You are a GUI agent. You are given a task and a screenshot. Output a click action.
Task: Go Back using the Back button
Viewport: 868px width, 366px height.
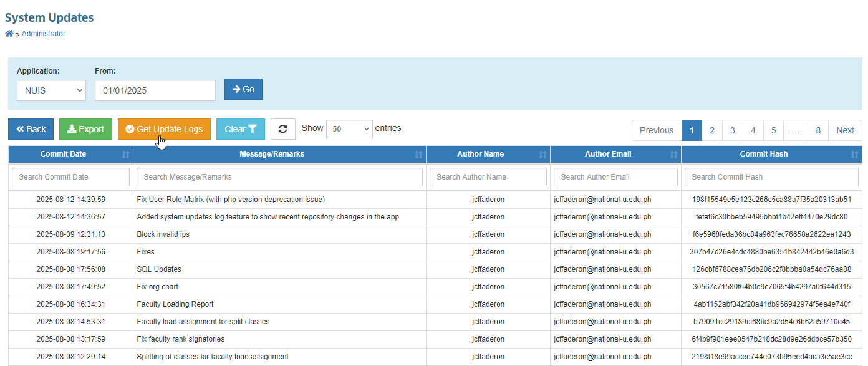click(x=31, y=129)
